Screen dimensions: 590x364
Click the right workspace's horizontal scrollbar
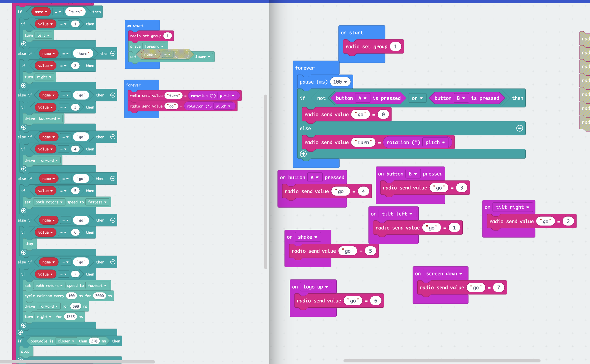point(442,361)
